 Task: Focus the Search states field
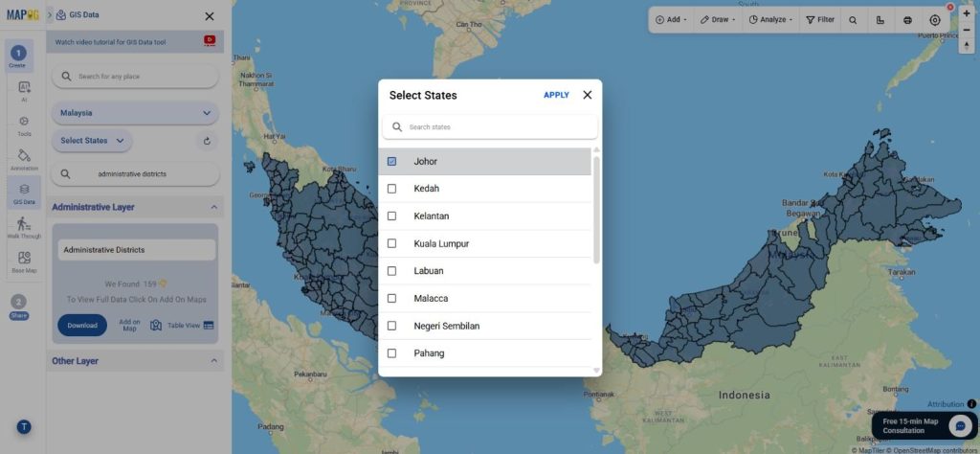tap(490, 127)
